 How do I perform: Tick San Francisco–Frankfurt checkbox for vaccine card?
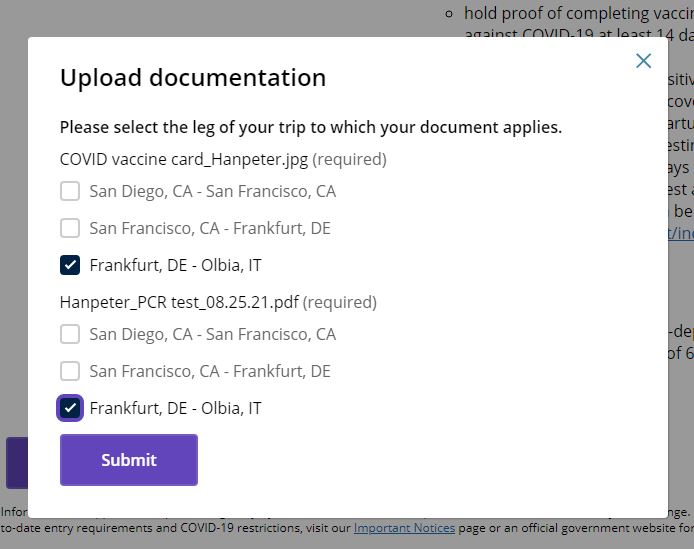[70, 228]
